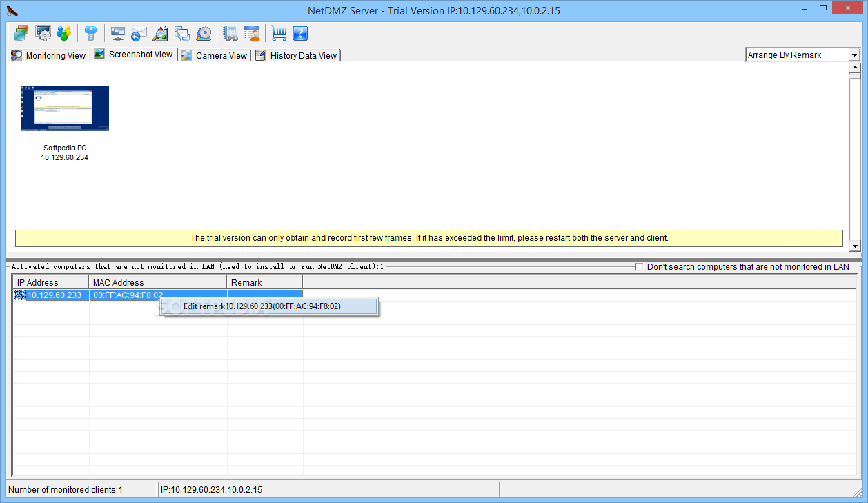The width and height of the screenshot is (868, 503).
Task: Click the Remark column header
Action: coord(265,282)
